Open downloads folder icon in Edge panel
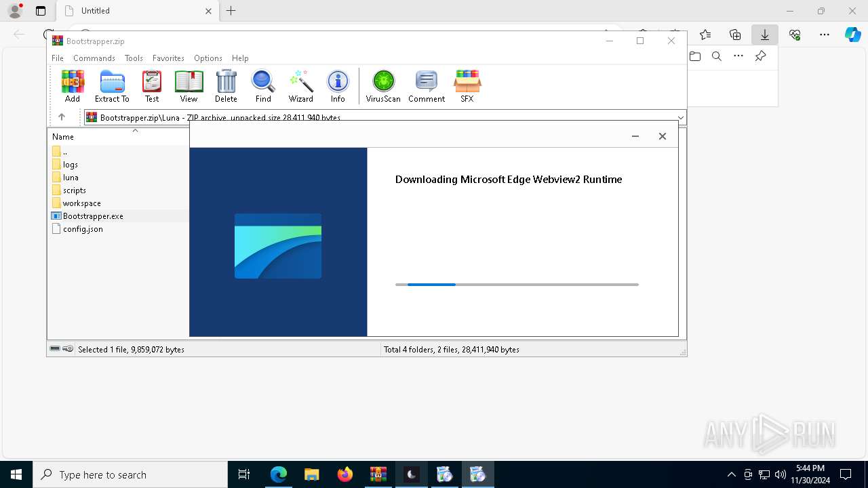Image resolution: width=868 pixels, height=488 pixels. [x=695, y=56]
